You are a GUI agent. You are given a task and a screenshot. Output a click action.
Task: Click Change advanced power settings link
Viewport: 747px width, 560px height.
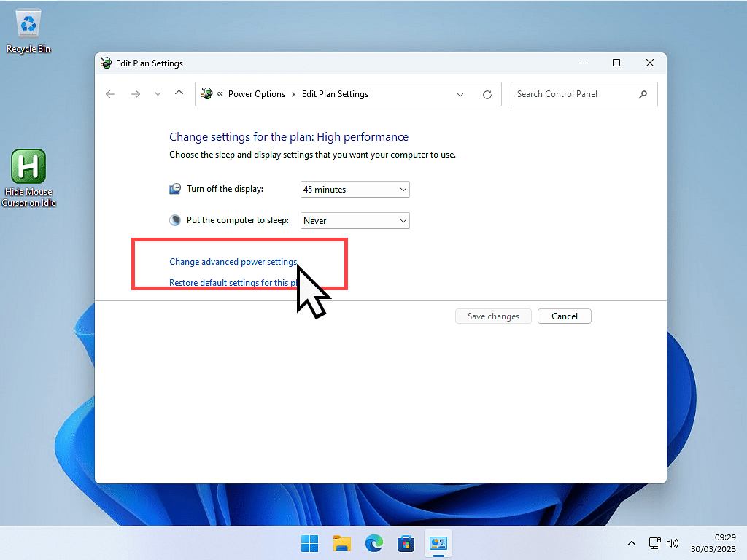[233, 262]
